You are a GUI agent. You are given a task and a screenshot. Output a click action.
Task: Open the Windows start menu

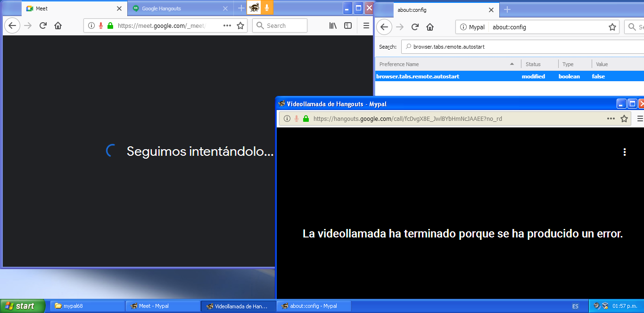[22, 306]
